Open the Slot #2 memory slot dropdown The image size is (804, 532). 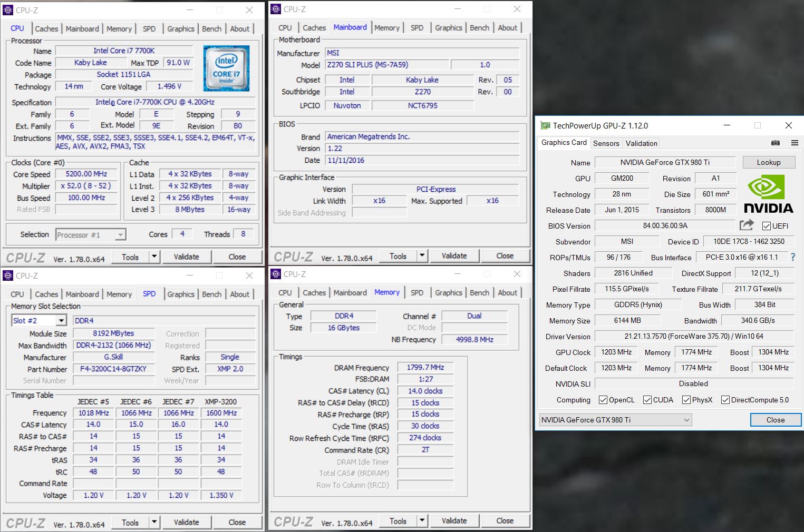coord(61,320)
